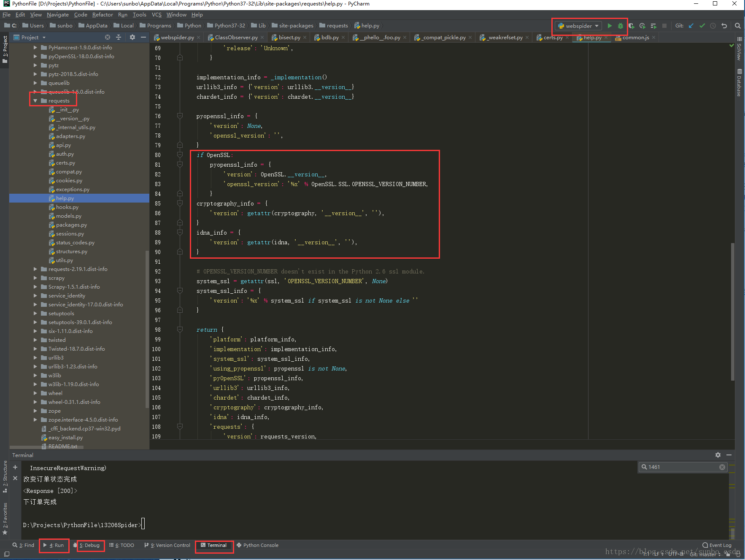
Task: Open webspider run configuration dropdown
Action: click(578, 26)
